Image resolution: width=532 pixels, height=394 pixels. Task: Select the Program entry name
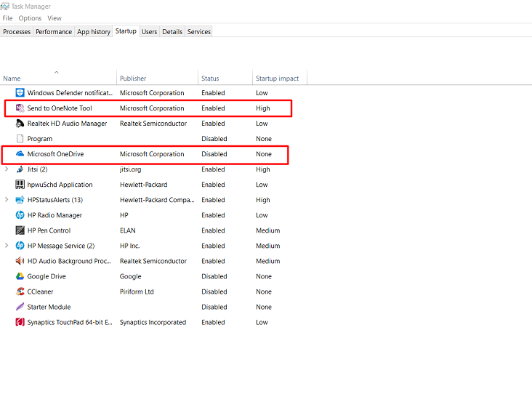coord(40,139)
